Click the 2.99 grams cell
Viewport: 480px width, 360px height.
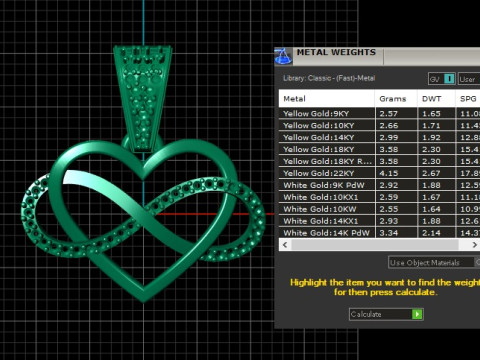389,137
